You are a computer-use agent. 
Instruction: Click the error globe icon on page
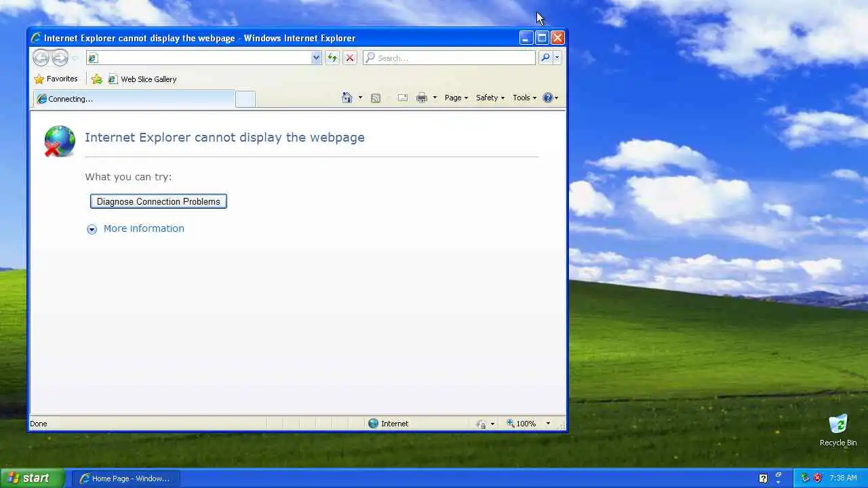point(60,141)
